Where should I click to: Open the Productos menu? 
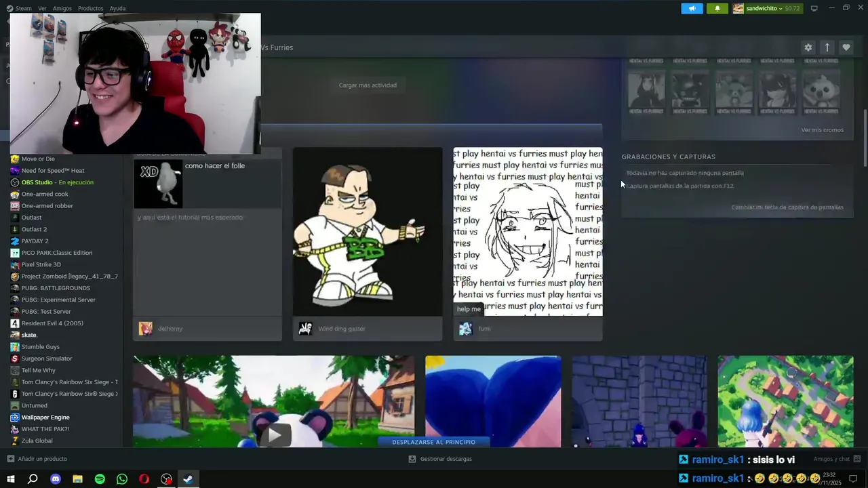(90, 8)
